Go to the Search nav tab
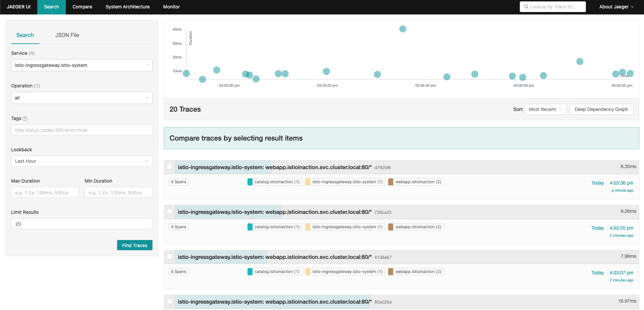The width and height of the screenshot is (644, 310). (x=51, y=7)
